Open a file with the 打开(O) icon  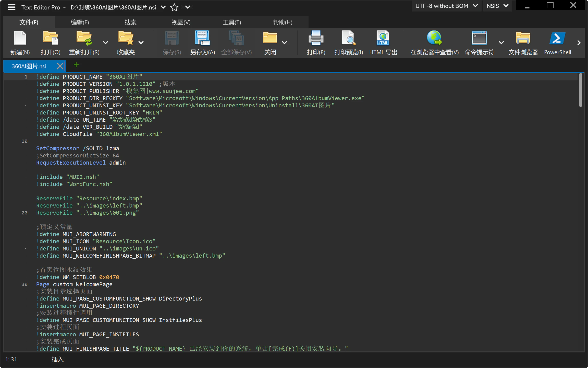[x=50, y=38]
